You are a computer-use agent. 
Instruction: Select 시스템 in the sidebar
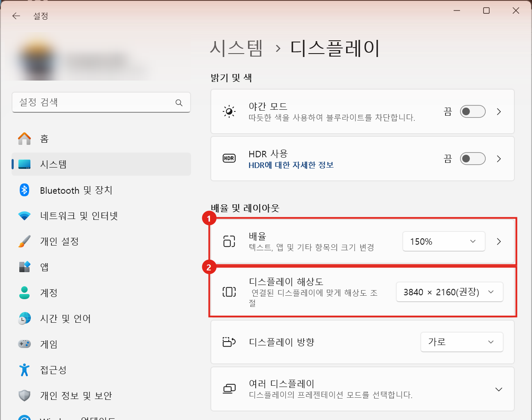click(101, 164)
